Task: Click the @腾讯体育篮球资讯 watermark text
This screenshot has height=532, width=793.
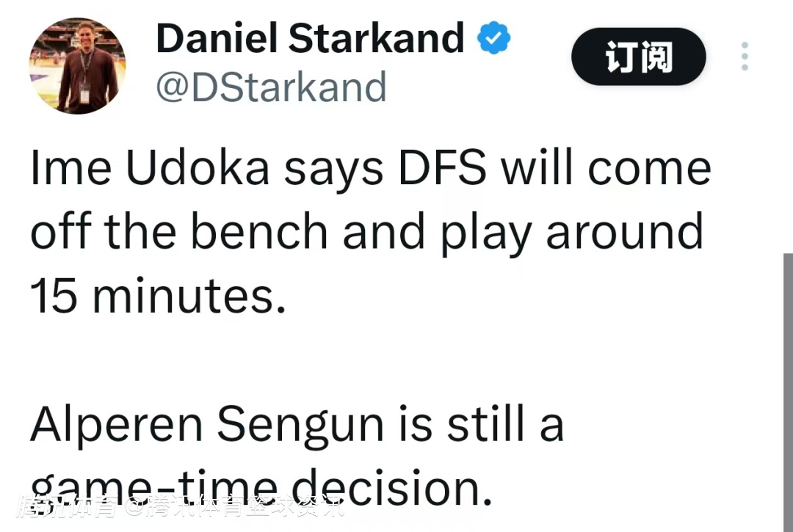Action: click(x=233, y=506)
